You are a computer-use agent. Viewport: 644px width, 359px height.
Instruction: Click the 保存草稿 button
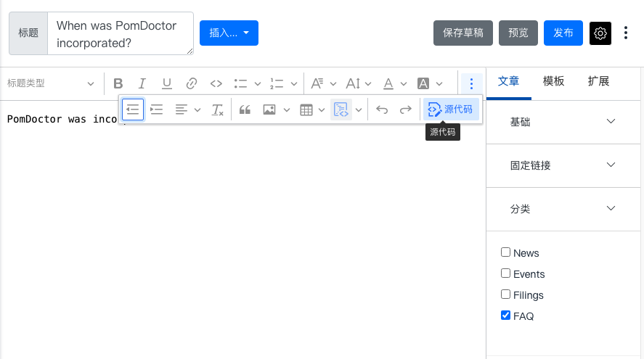click(463, 33)
